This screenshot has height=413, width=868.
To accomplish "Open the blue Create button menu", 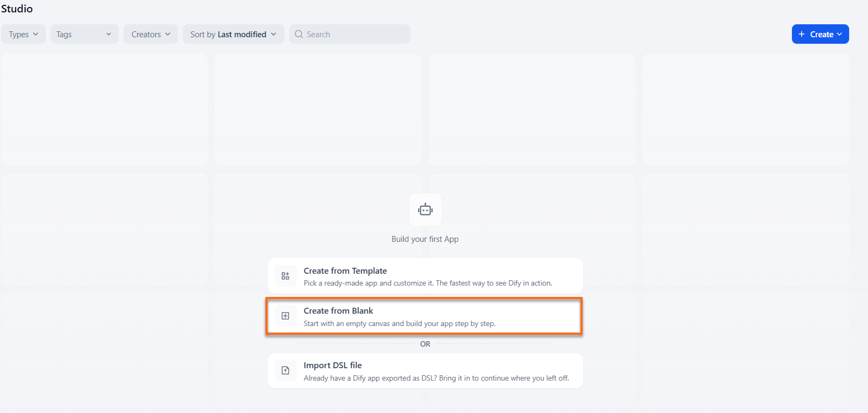I will point(820,34).
